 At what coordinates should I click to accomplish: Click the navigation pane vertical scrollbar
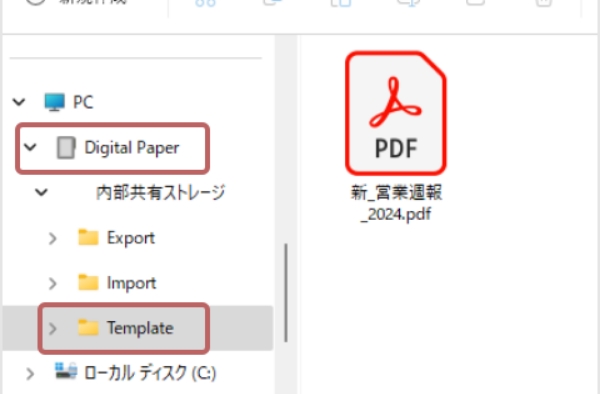pos(286,293)
